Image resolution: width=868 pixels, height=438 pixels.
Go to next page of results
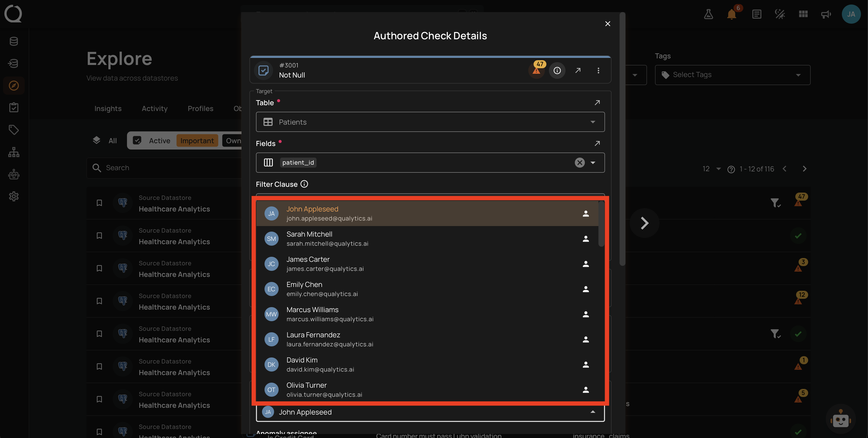tap(805, 169)
